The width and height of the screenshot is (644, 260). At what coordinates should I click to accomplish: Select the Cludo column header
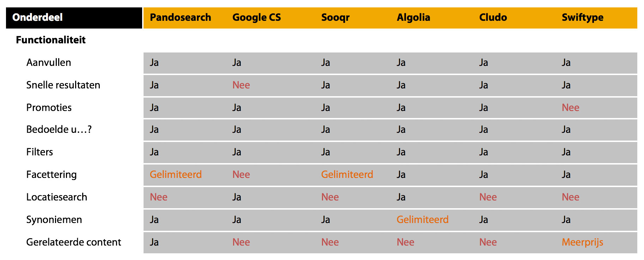point(493,17)
